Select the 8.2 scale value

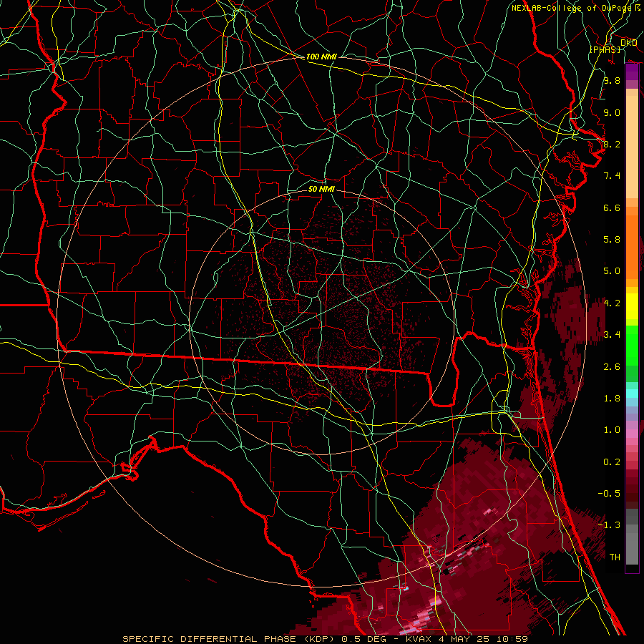(x=612, y=144)
